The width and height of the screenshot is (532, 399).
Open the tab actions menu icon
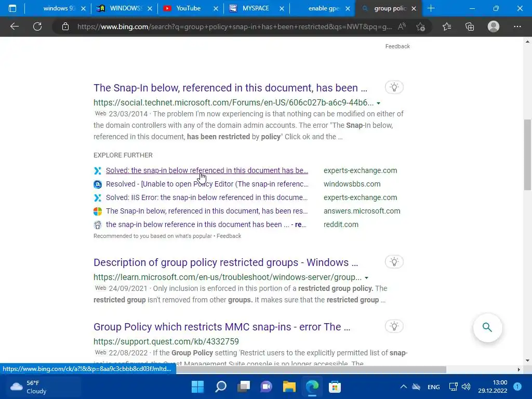click(x=12, y=8)
